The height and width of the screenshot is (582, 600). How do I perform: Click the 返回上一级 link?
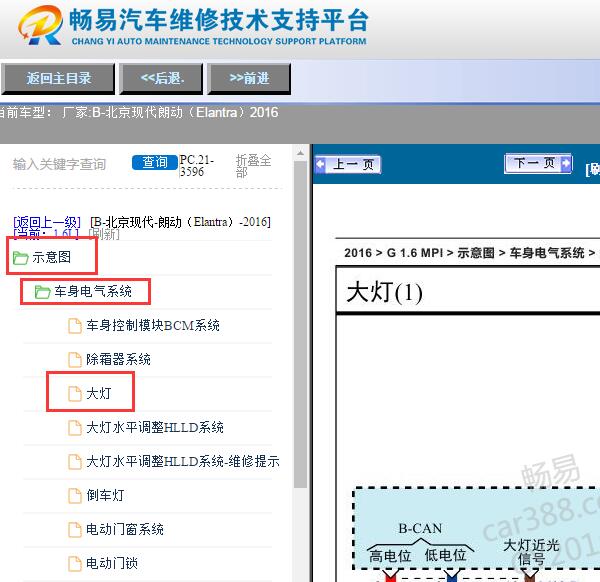pyautogui.click(x=47, y=222)
